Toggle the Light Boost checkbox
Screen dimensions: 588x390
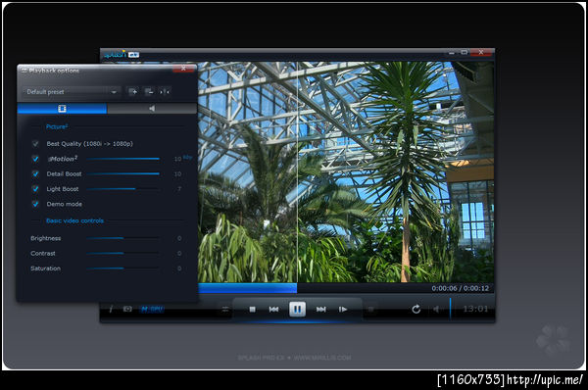pos(35,188)
